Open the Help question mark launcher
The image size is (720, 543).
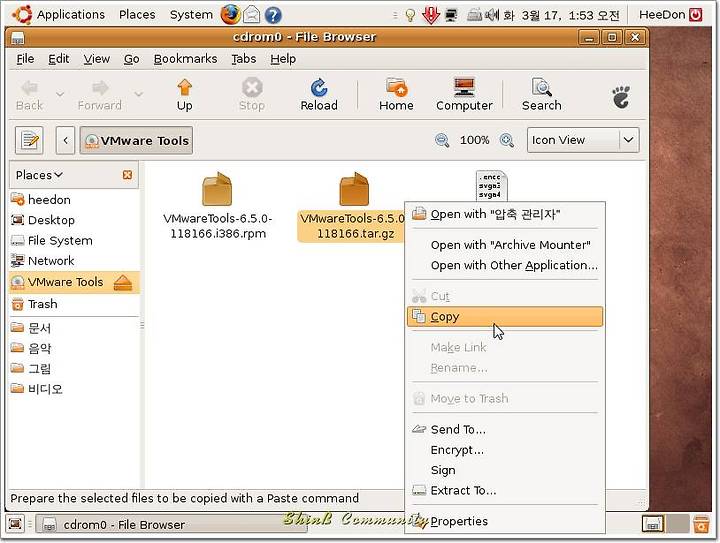pos(273,15)
